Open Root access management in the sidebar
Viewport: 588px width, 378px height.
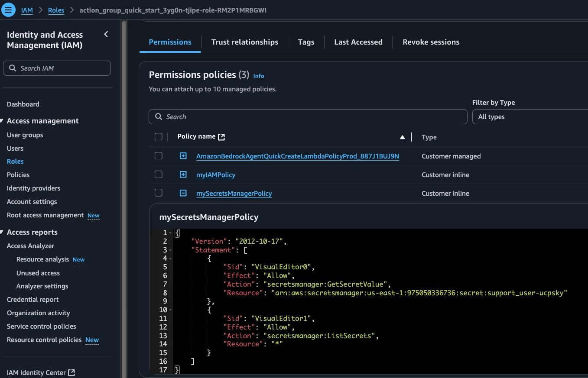(45, 215)
